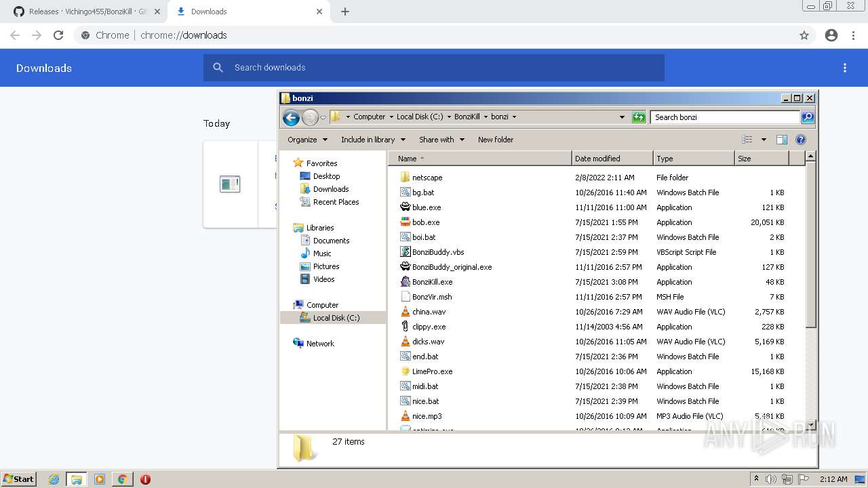This screenshot has width=868, height=488.
Task: Open Network in navigation pane
Action: click(319, 344)
